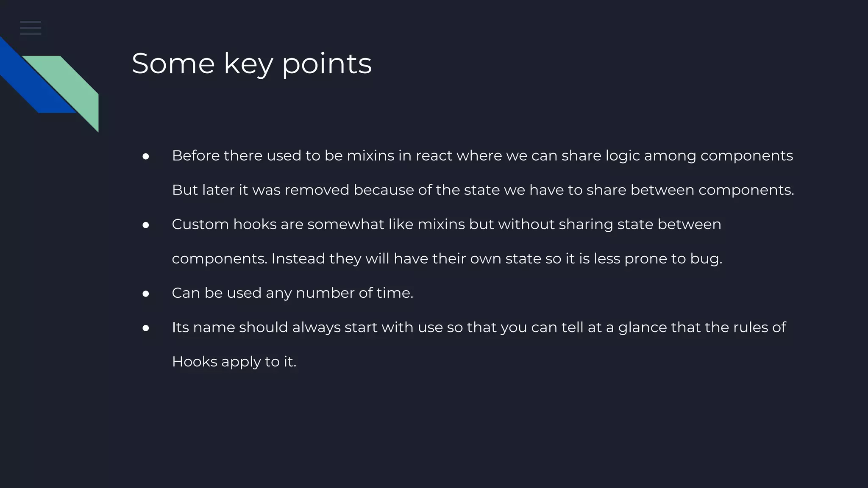868x488 pixels.
Task: Click the bullet dot before 'Can be used'
Action: click(x=146, y=294)
